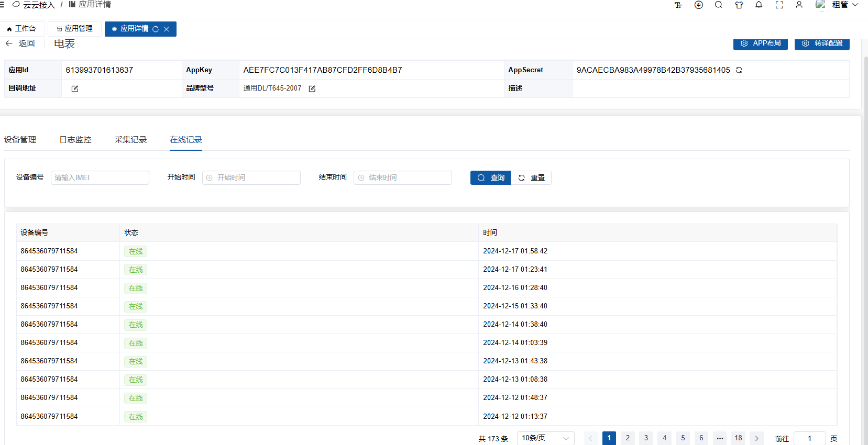The width and height of the screenshot is (868, 445).
Task: Open the 日志监控 tab
Action: [75, 140]
